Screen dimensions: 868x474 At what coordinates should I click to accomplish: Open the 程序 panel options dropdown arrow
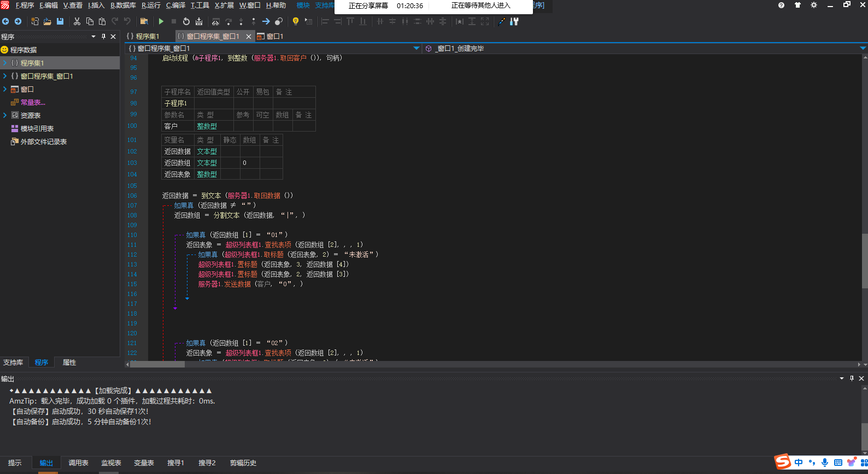[93, 37]
